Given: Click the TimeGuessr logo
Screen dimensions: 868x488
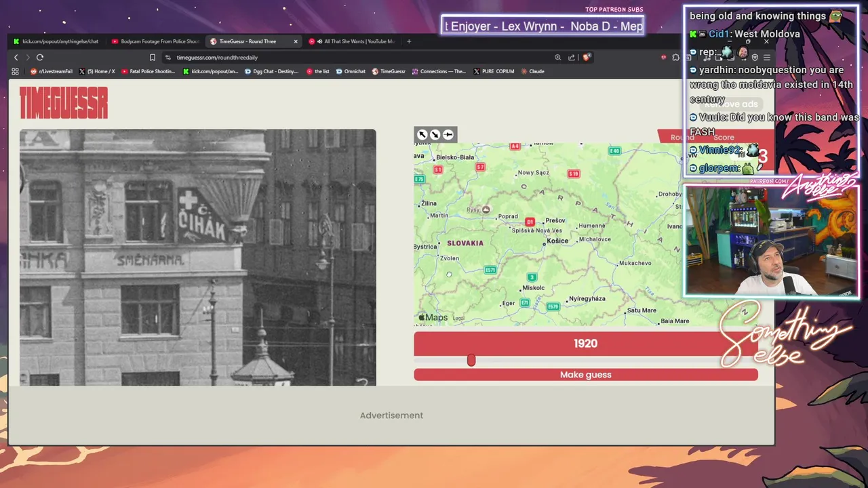Looking at the screenshot, I should pos(64,102).
